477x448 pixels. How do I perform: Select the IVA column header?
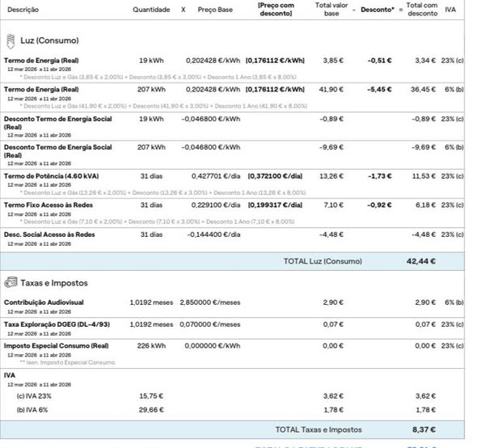[x=450, y=10]
